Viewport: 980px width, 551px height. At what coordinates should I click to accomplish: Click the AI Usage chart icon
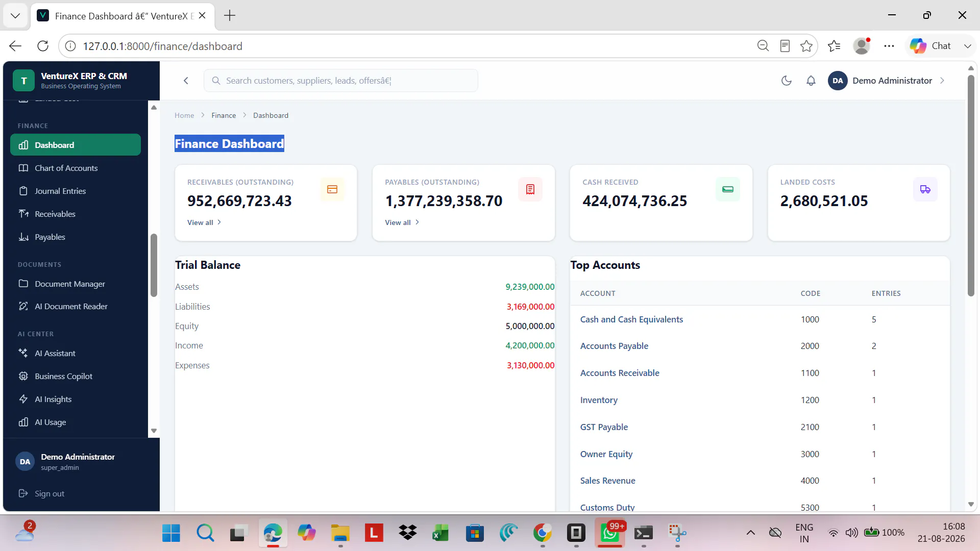[23, 422]
